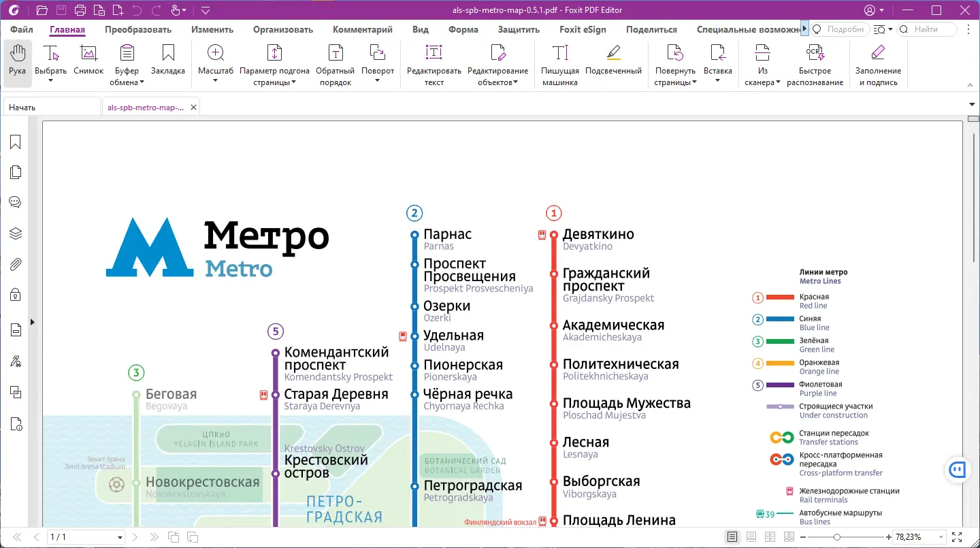980x548 pixels.
Task: Open the Вид menu
Action: click(420, 29)
